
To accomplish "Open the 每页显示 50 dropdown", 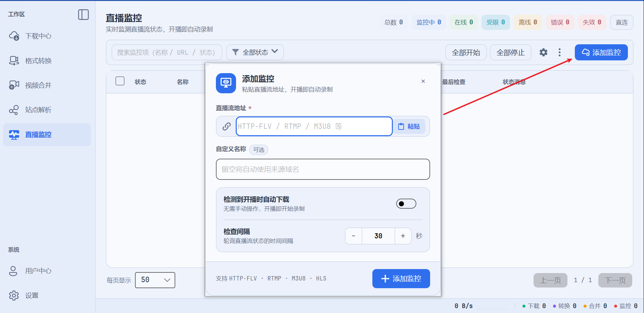I will 155,280.
